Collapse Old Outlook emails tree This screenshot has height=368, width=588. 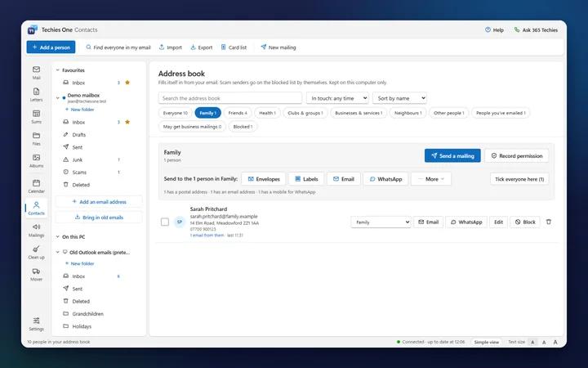58,253
